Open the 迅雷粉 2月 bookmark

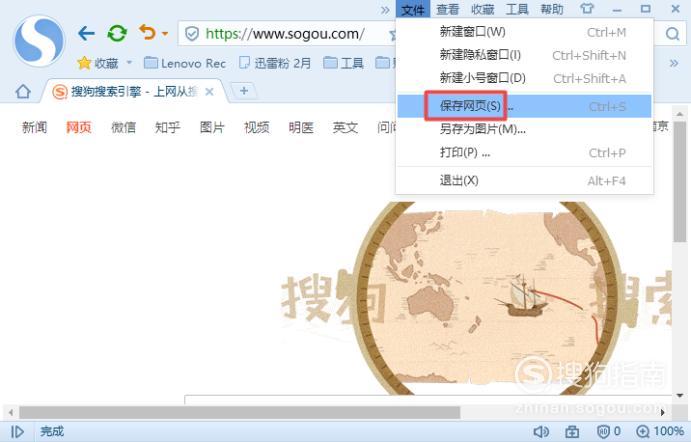[x=275, y=63]
